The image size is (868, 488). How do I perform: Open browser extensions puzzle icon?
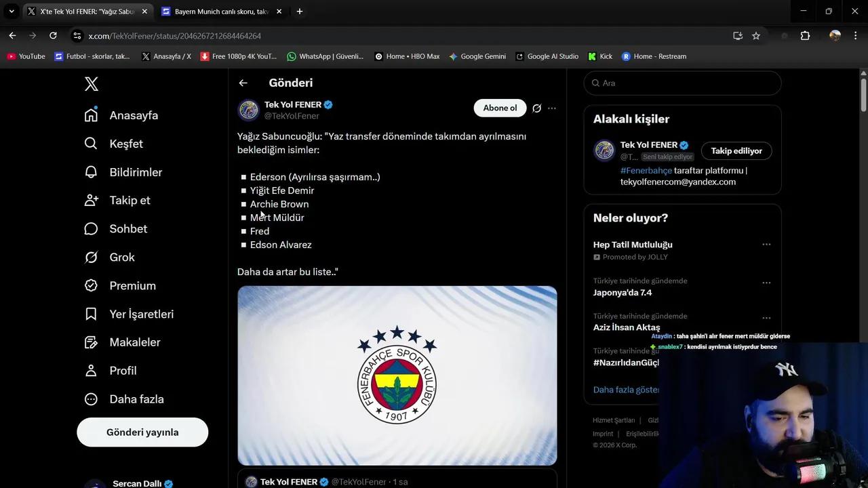[805, 36]
